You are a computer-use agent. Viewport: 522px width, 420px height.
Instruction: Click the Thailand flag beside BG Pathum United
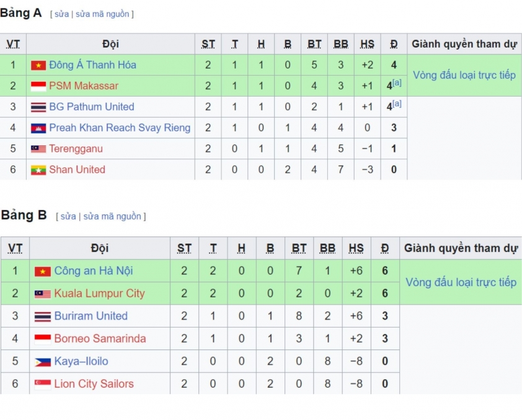[x=38, y=107]
